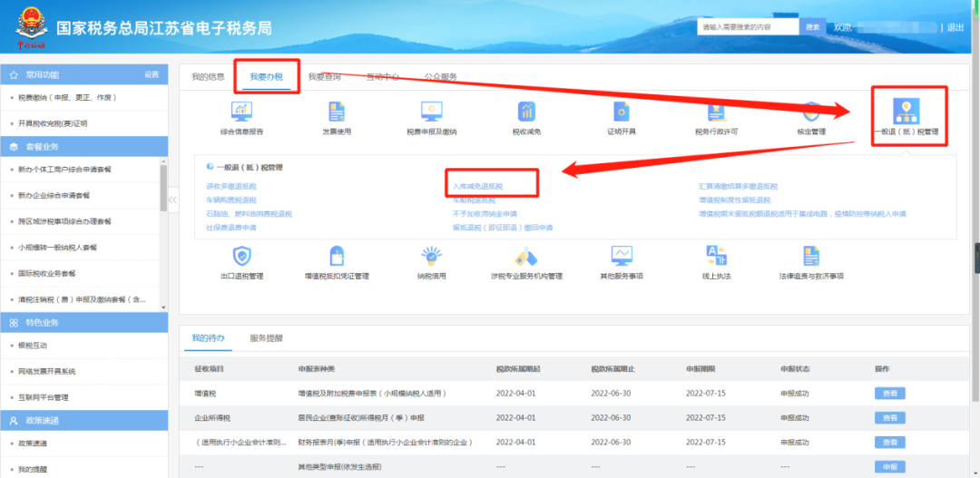The image size is (980, 478).
Task: Switch to 公众服务 tab
Action: pyautogui.click(x=441, y=77)
